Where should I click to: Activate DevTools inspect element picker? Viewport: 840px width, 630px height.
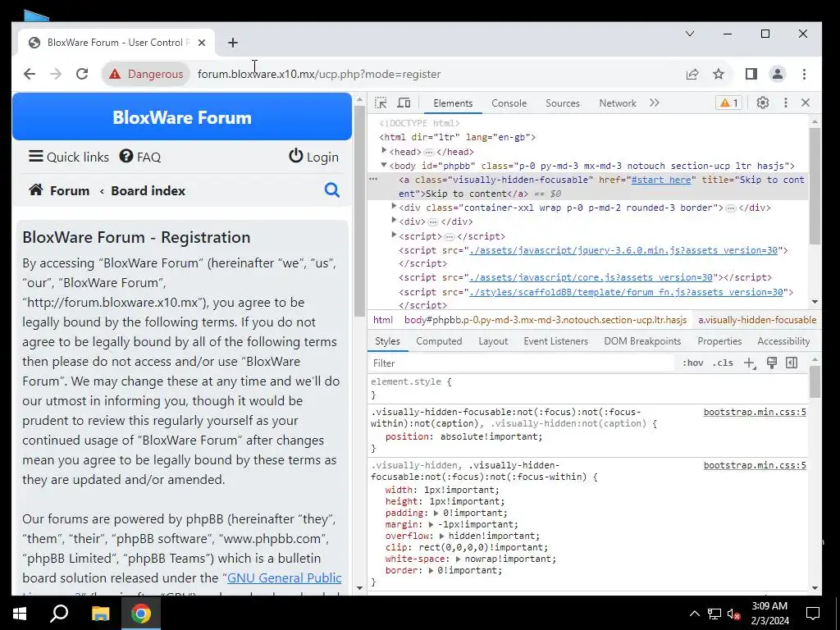pos(381,103)
